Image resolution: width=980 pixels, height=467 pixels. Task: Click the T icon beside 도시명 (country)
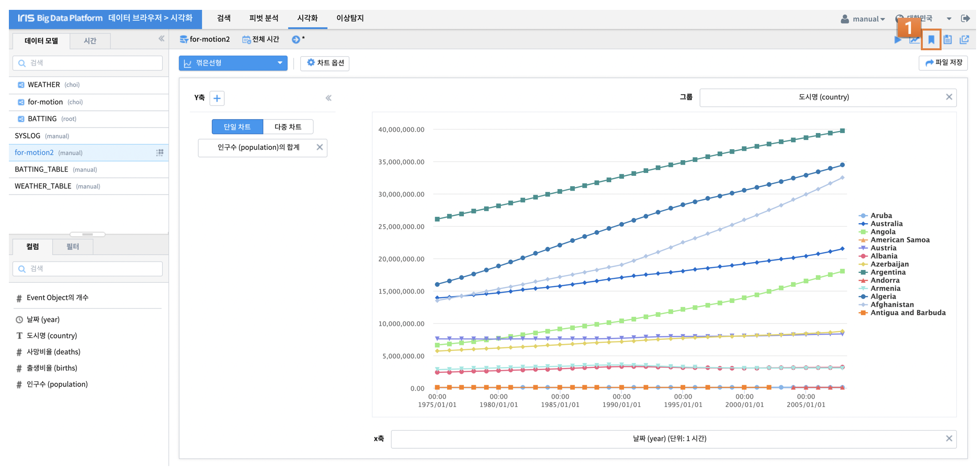19,335
